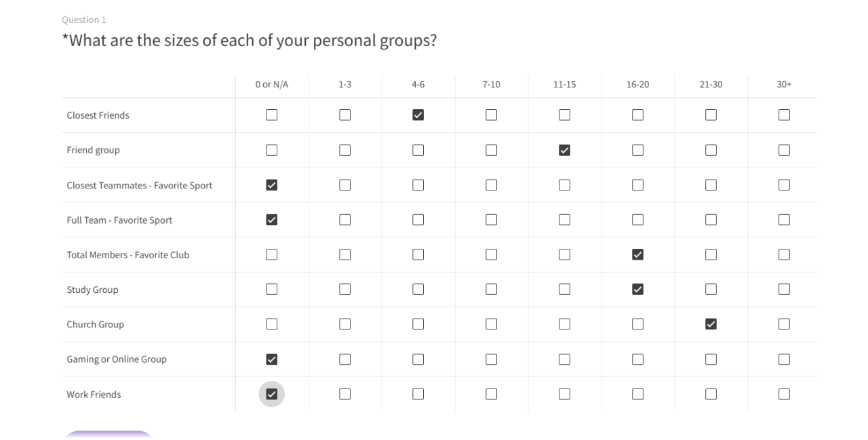Viewport: 868px width, 440px height.
Task: Select Friend group 7-10 option
Action: coord(491,151)
